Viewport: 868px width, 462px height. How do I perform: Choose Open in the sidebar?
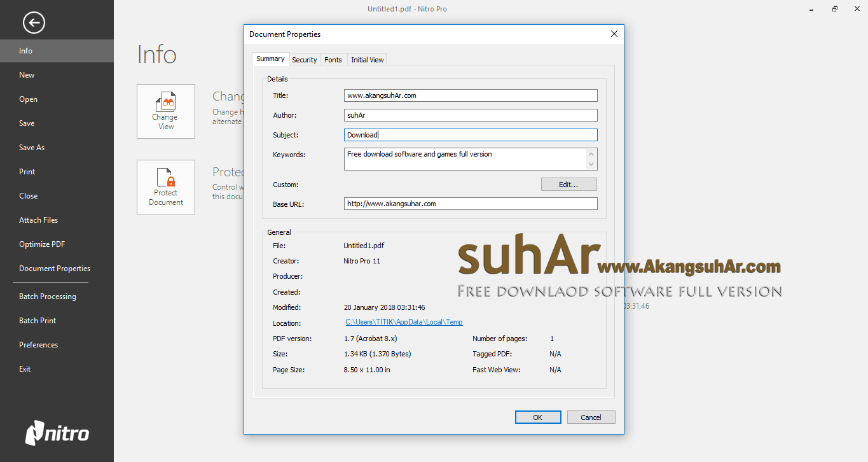click(x=57, y=99)
